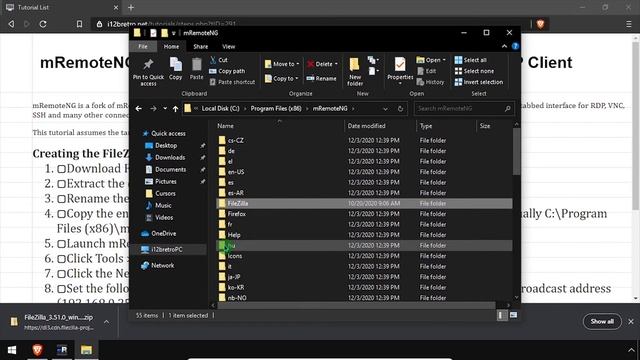Create a New folder

pos(355,72)
